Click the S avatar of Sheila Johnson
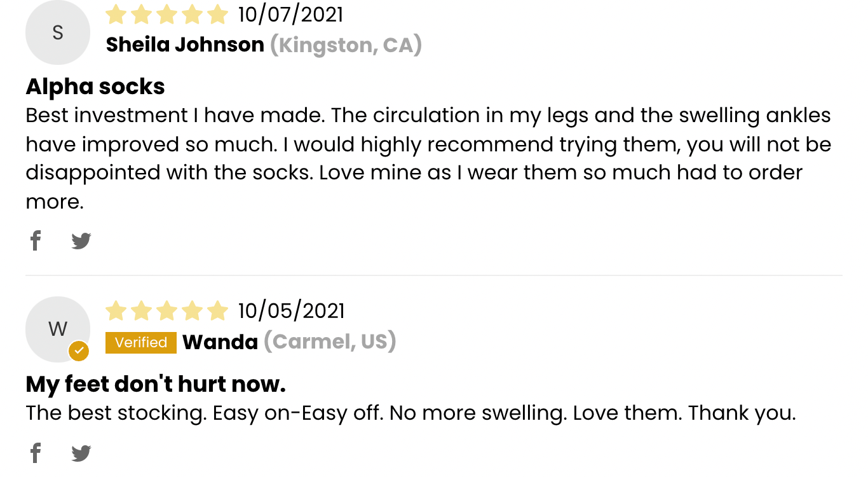 pos(58,32)
